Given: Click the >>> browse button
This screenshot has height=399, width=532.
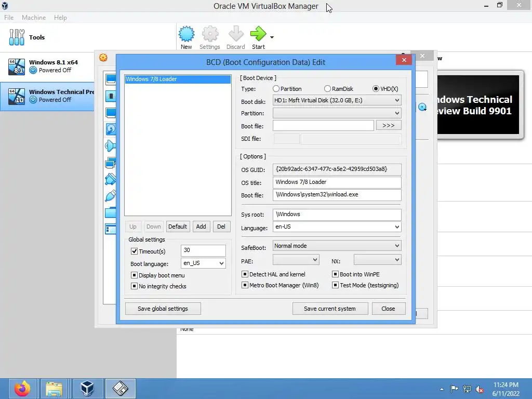Looking at the screenshot, I should point(389,126).
